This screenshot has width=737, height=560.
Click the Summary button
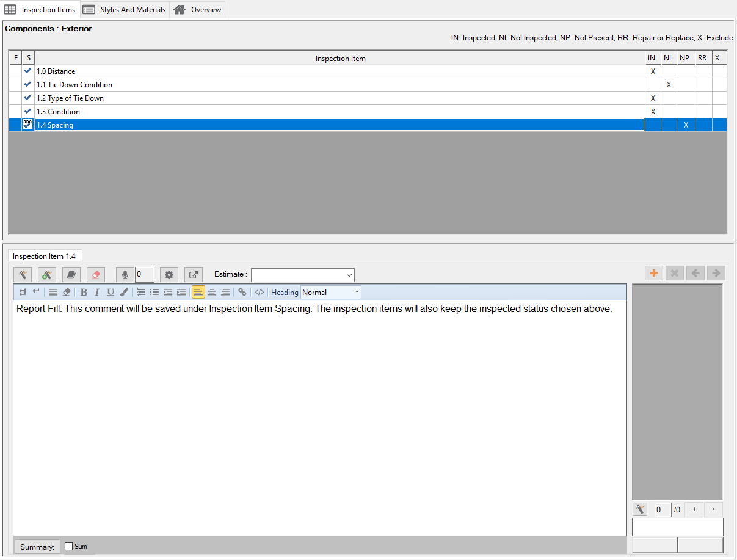37,547
